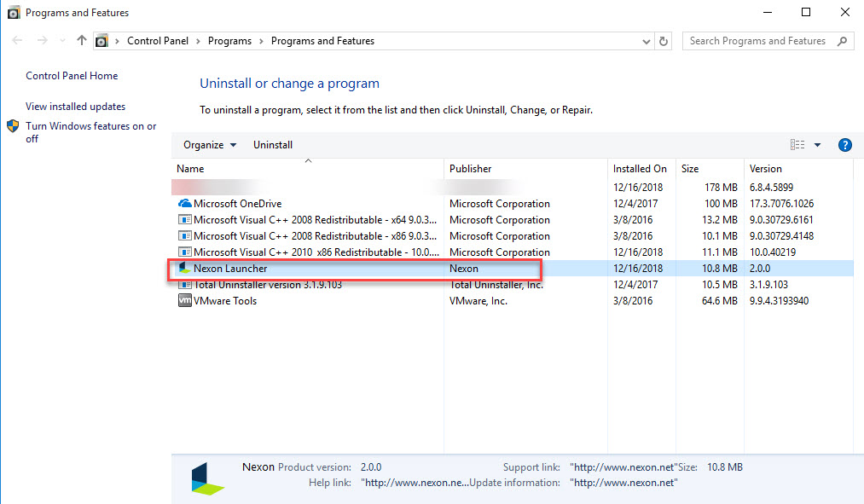This screenshot has width=864, height=504.
Task: Open the Organize menu
Action: pyautogui.click(x=209, y=145)
